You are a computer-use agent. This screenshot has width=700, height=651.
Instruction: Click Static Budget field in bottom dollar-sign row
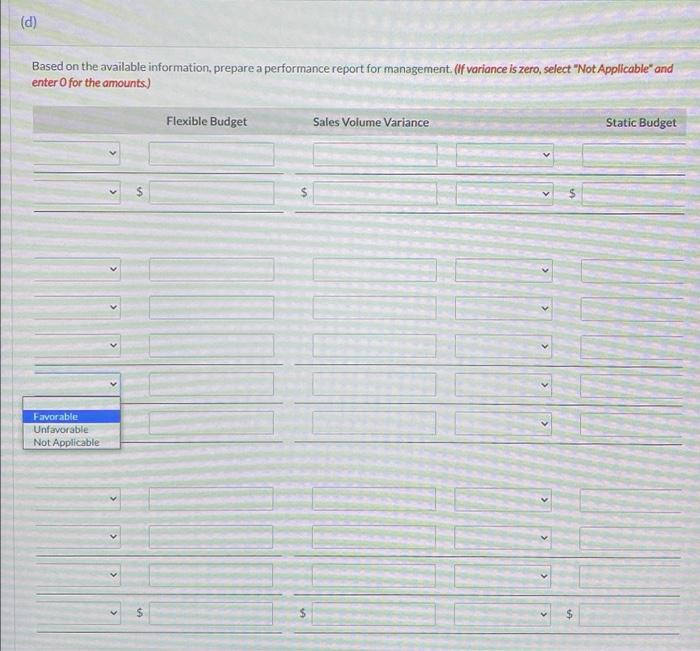coord(629,614)
